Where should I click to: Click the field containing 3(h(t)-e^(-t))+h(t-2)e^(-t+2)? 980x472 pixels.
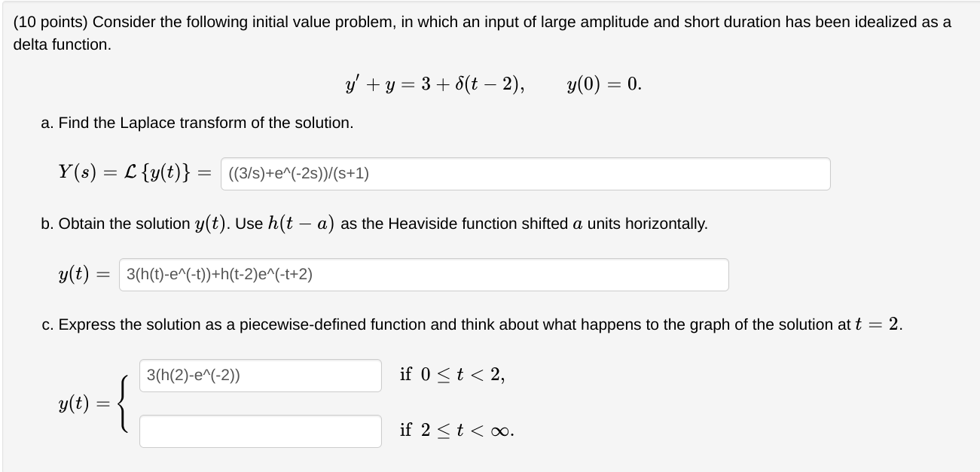coord(424,275)
